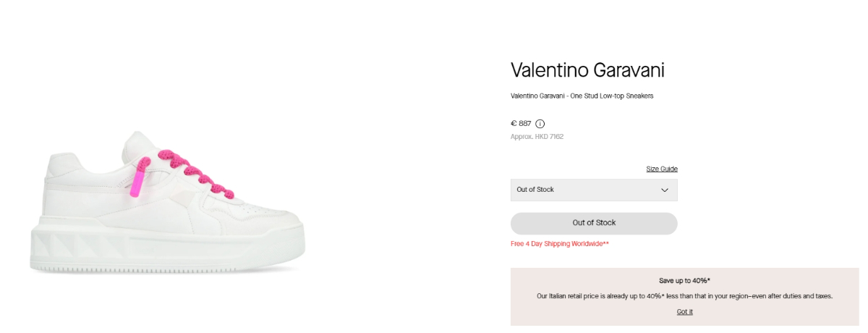The image size is (868, 333).
Task: Click the Approx. HKD 7162 text
Action: (537, 136)
